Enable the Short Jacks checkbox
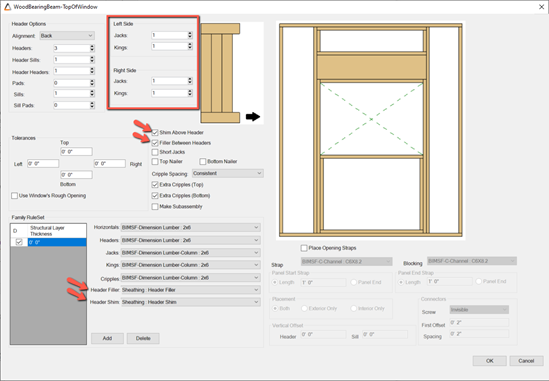The width and height of the screenshot is (549, 381). 155,152
